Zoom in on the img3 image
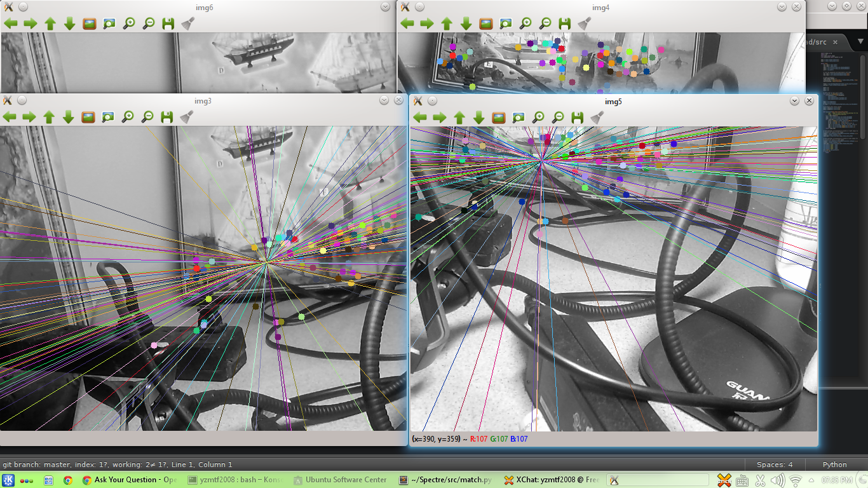 [128, 117]
